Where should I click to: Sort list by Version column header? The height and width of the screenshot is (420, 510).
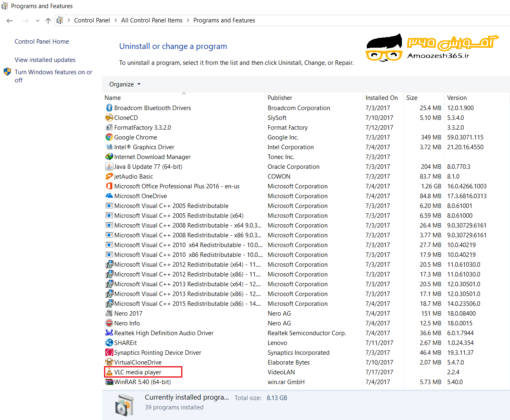pyautogui.click(x=477, y=98)
